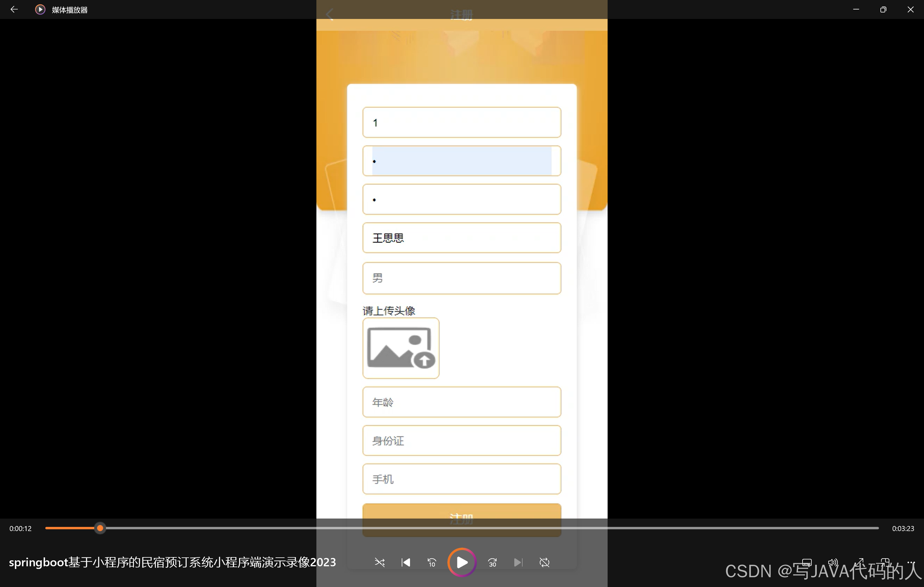Go back using the top navigation arrow
The width and height of the screenshot is (924, 587).
pos(14,9)
